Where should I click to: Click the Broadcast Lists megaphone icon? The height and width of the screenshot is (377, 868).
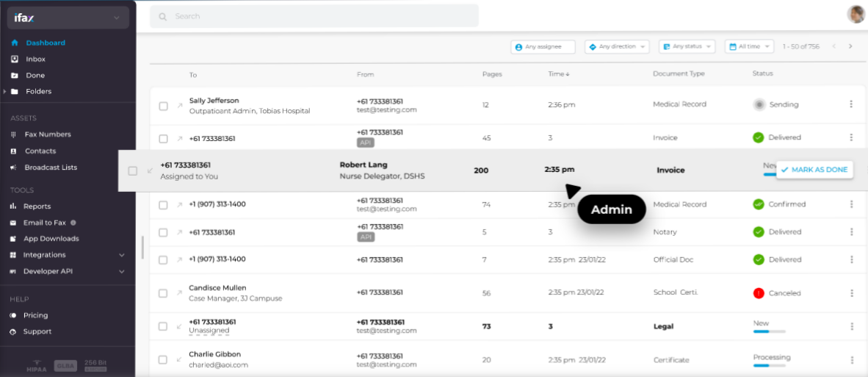(14, 168)
